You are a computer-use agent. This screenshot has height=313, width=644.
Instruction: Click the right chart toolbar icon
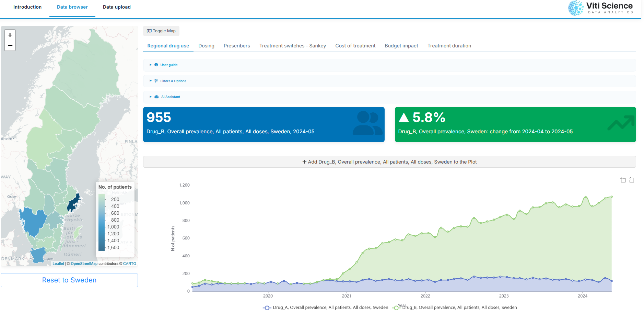632,180
